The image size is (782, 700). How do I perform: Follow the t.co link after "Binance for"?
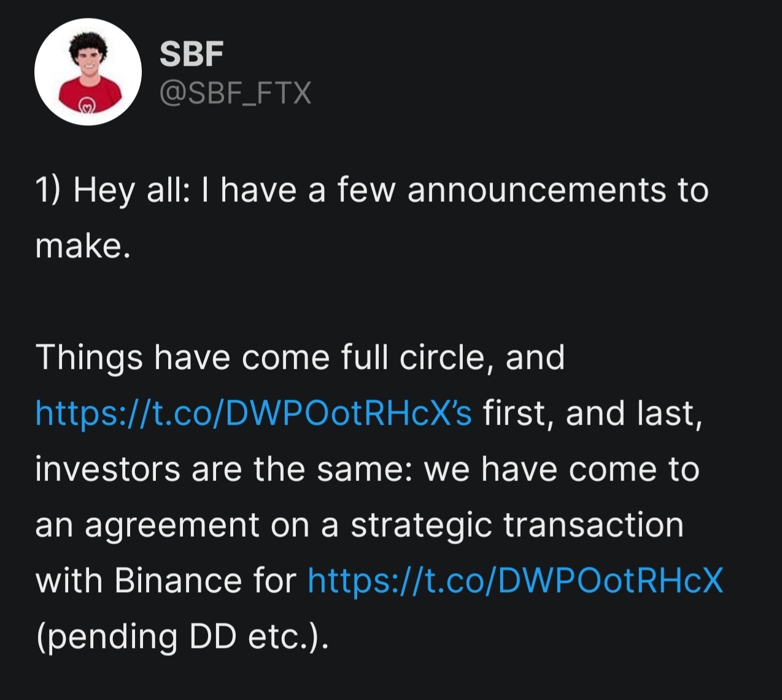[515, 580]
